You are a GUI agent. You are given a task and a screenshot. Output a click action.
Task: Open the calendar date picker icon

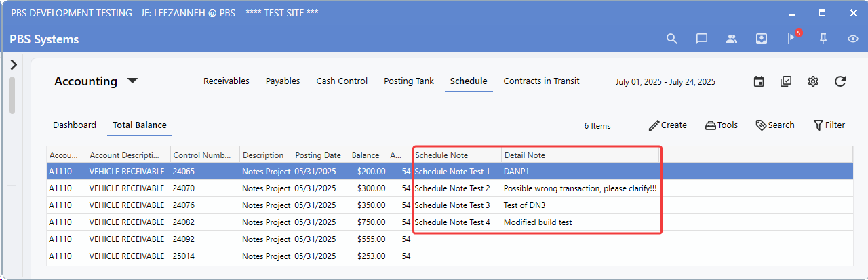pyautogui.click(x=759, y=81)
